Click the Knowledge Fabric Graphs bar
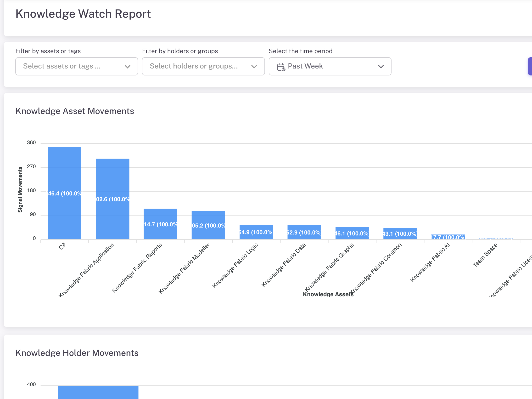 [352, 233]
